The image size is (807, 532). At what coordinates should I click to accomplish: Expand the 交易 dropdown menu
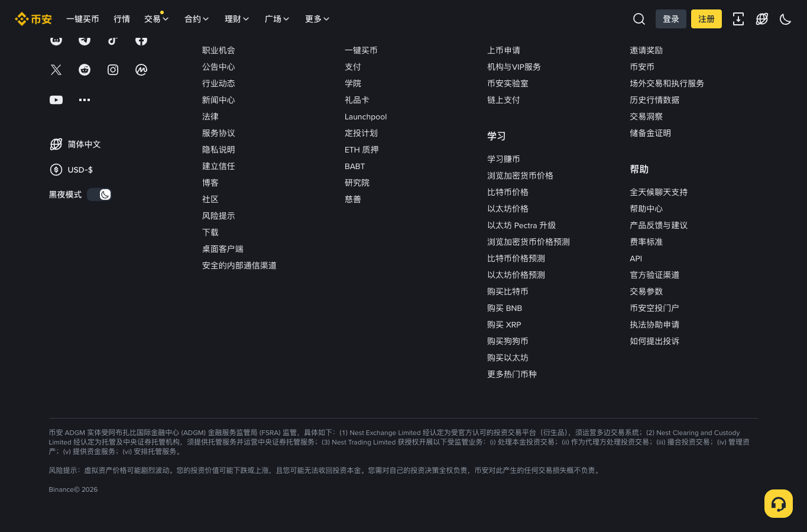coord(157,19)
